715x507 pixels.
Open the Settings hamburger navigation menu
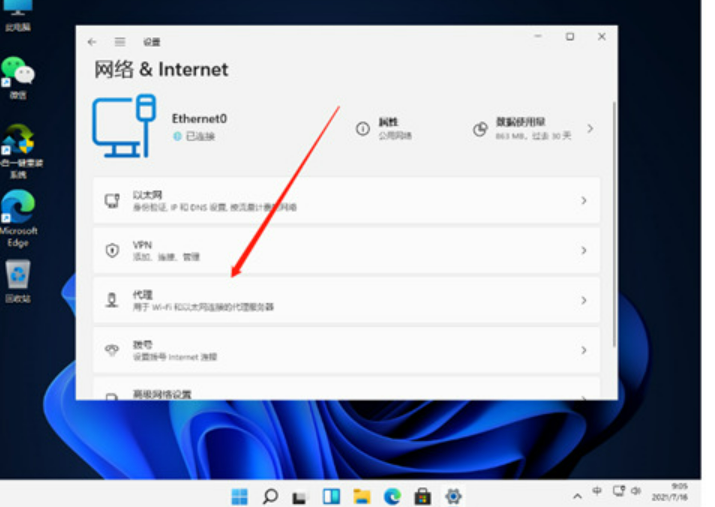(x=120, y=42)
